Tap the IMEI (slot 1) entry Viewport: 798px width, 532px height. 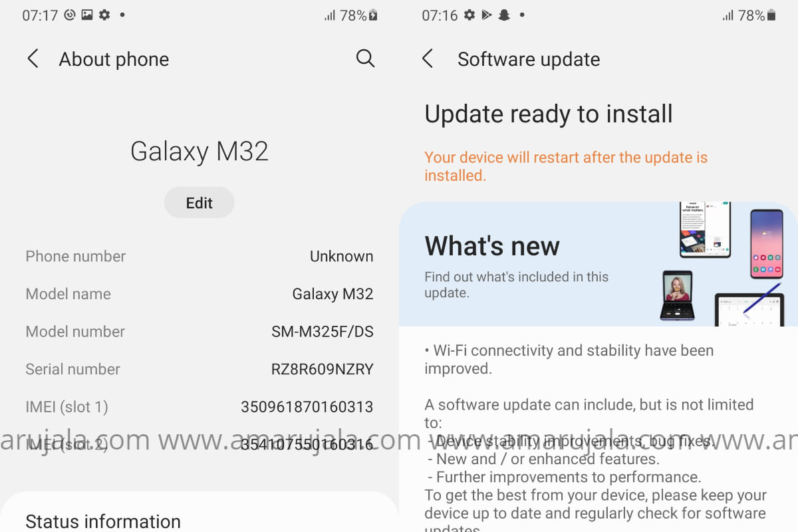(x=199, y=406)
